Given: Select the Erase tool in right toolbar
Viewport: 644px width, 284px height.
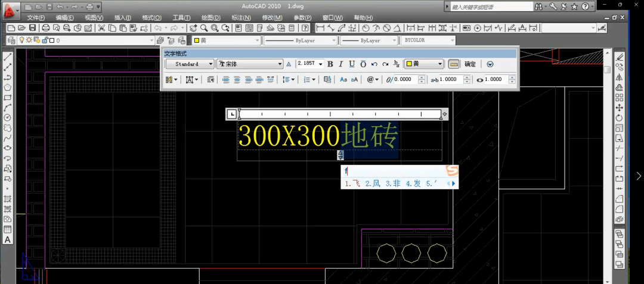Looking at the screenshot, I should 620,57.
